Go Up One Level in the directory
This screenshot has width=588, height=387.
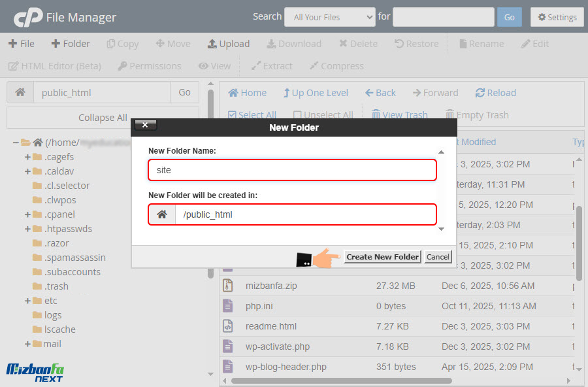287,93
